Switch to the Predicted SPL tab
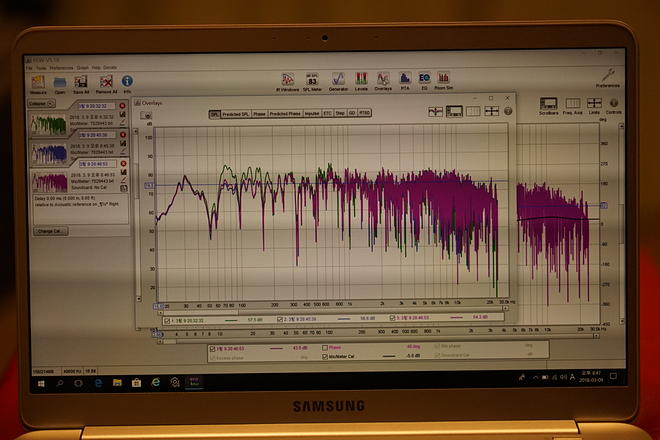 tap(236, 114)
